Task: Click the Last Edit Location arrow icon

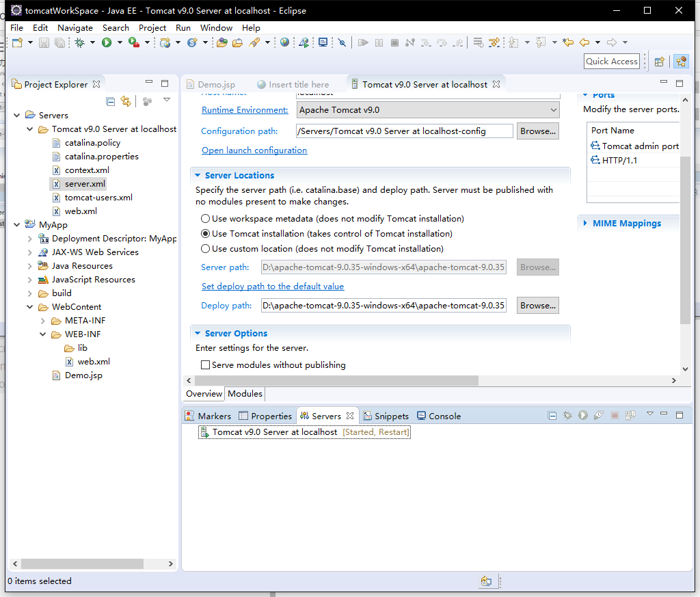Action: pyautogui.click(x=568, y=42)
